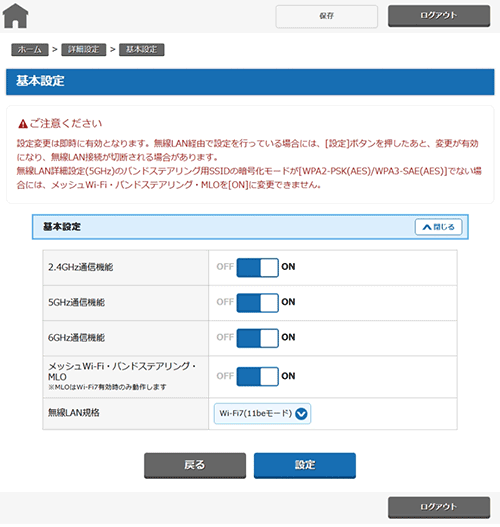Select the 基本設定 breadcrumb
This screenshot has height=527, width=500.
pyautogui.click(x=142, y=50)
